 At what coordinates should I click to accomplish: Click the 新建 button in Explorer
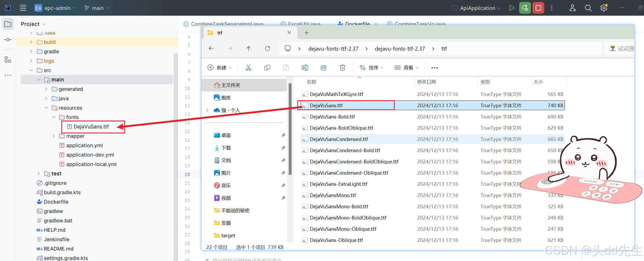coord(220,67)
